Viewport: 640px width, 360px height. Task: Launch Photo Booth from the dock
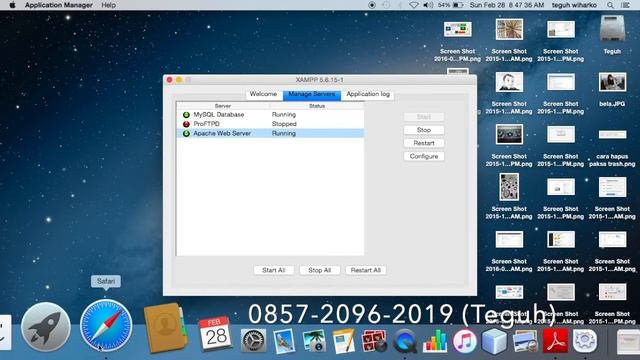point(374,341)
